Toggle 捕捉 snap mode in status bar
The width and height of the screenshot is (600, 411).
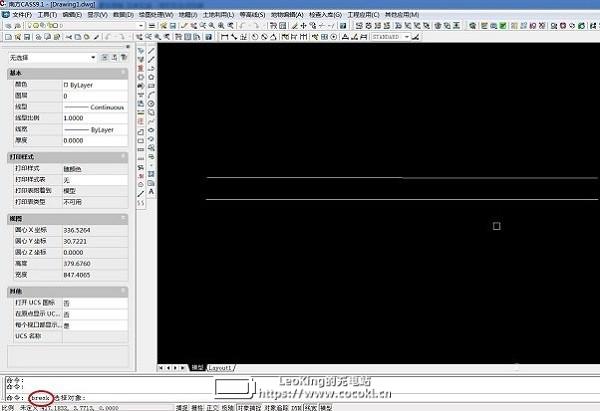182,408
